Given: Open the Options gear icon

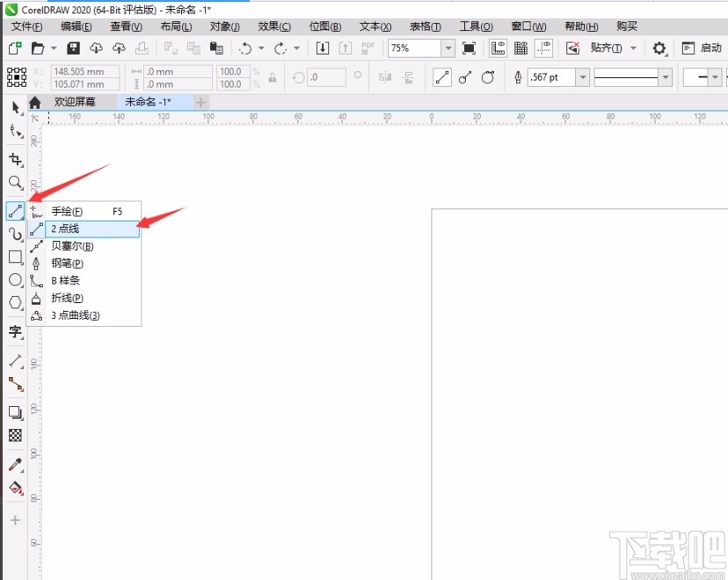Looking at the screenshot, I should (x=659, y=48).
